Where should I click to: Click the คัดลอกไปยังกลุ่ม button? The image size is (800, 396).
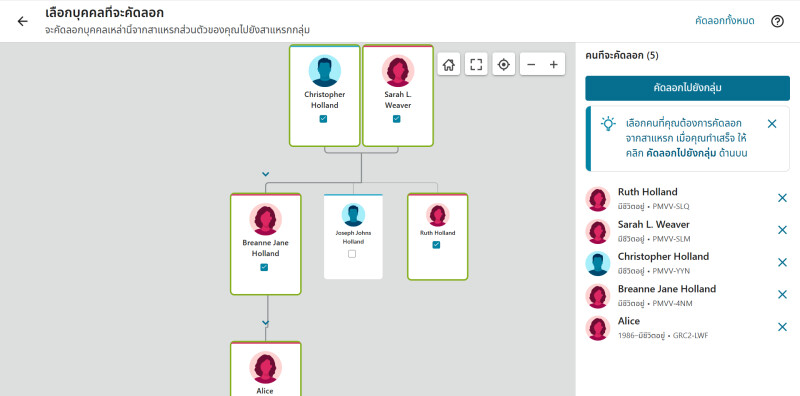point(687,88)
